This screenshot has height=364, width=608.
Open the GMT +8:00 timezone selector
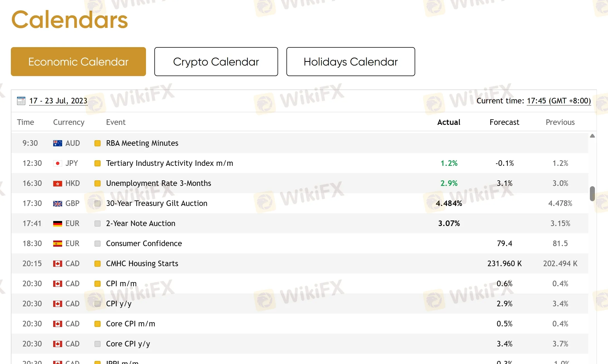558,101
